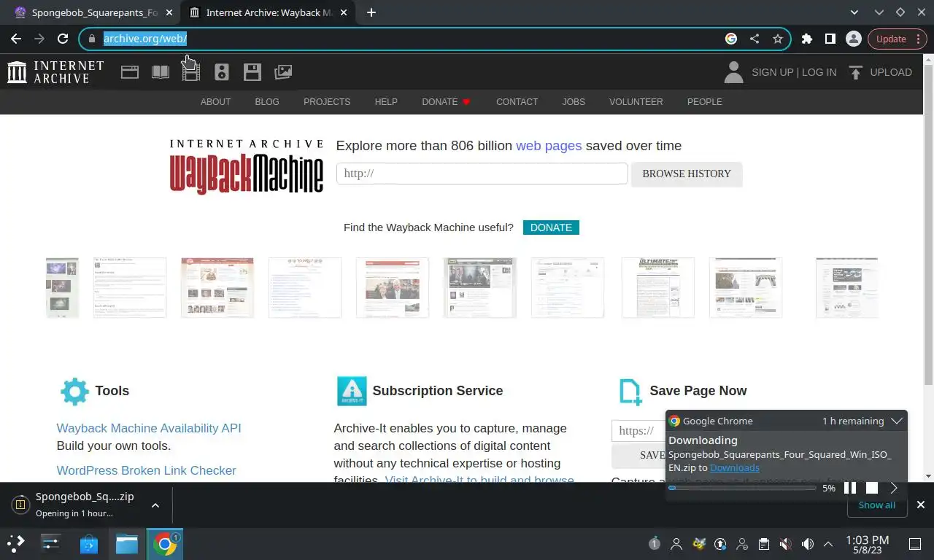Open the PROJECTS menu item

[x=327, y=102]
